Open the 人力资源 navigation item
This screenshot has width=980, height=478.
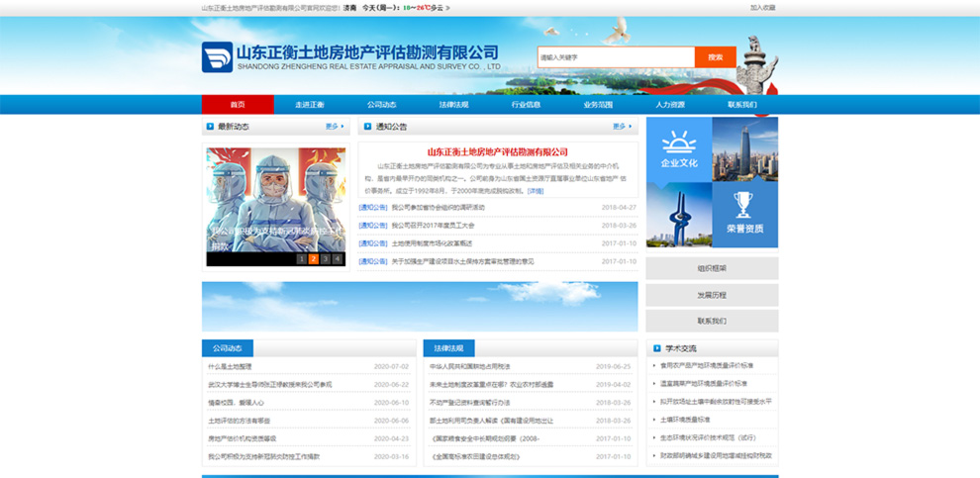pyautogui.click(x=670, y=104)
